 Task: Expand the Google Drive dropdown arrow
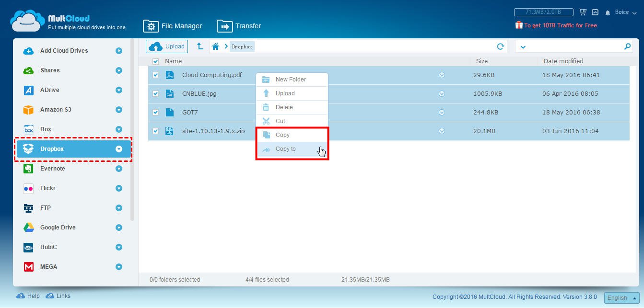pos(119,228)
